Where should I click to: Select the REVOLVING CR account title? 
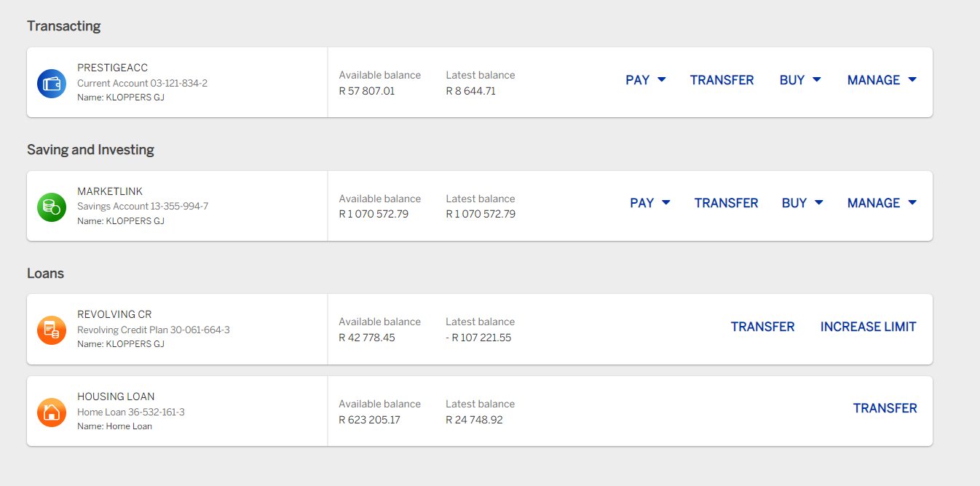pos(114,314)
